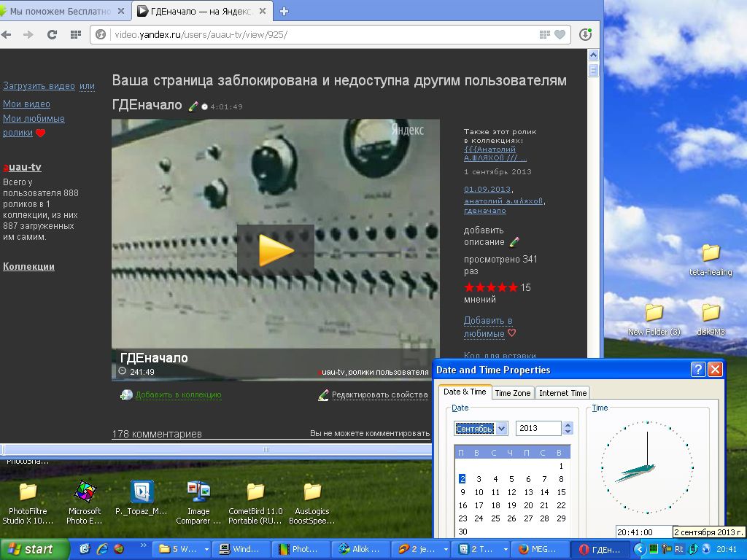Select day 1 in the calendar
This screenshot has height=560, width=747.
coord(561,466)
